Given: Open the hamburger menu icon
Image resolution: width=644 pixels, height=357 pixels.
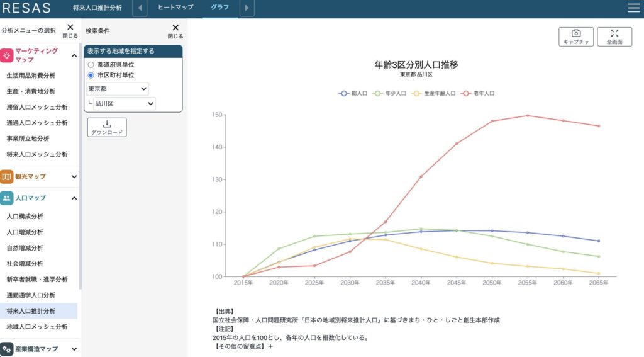Looking at the screenshot, I should point(633,8).
